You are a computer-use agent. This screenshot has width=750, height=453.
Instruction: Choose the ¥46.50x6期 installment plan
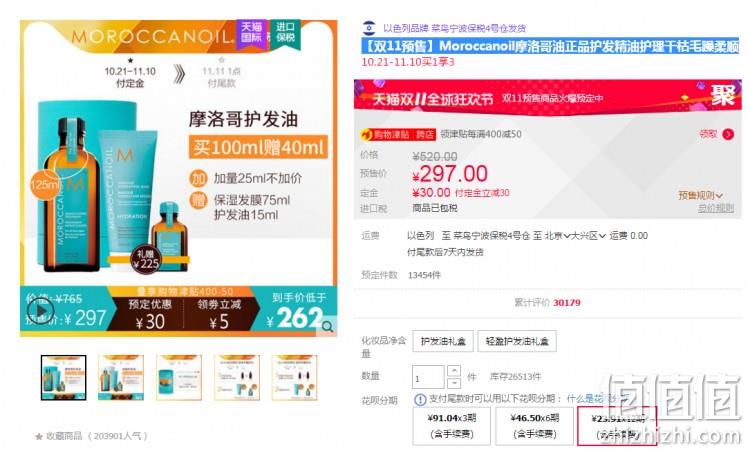coord(535,426)
